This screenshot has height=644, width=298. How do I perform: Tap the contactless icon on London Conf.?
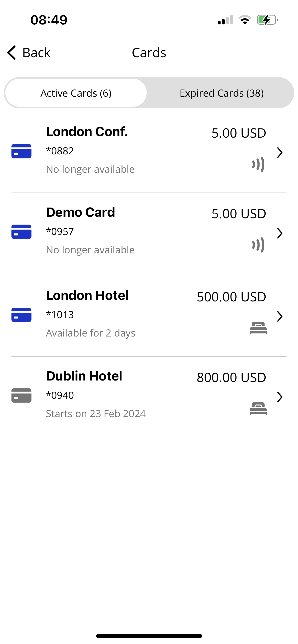click(x=258, y=164)
